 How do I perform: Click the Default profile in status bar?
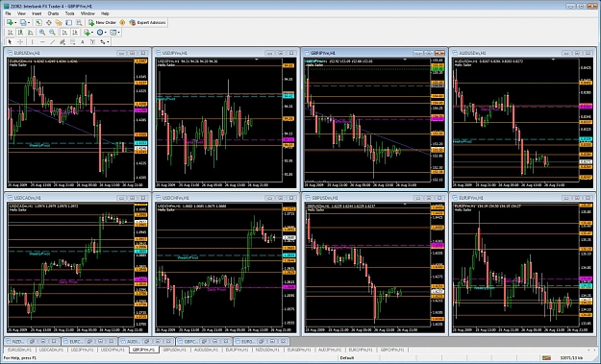[347, 358]
